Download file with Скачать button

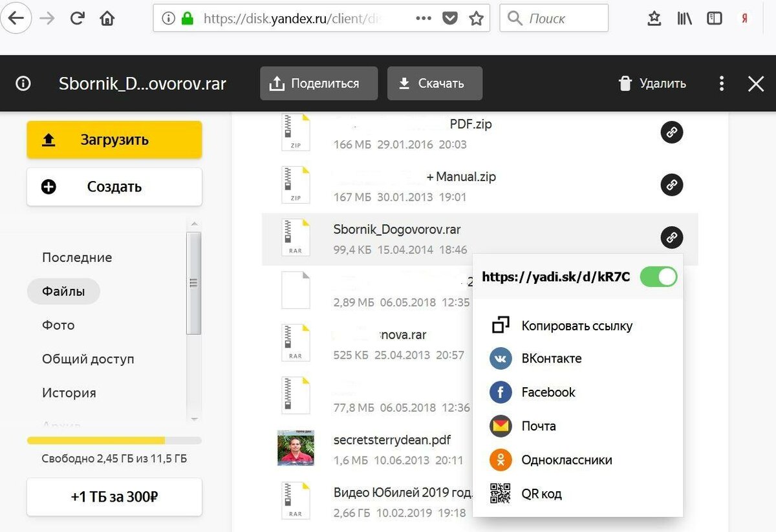(x=435, y=83)
